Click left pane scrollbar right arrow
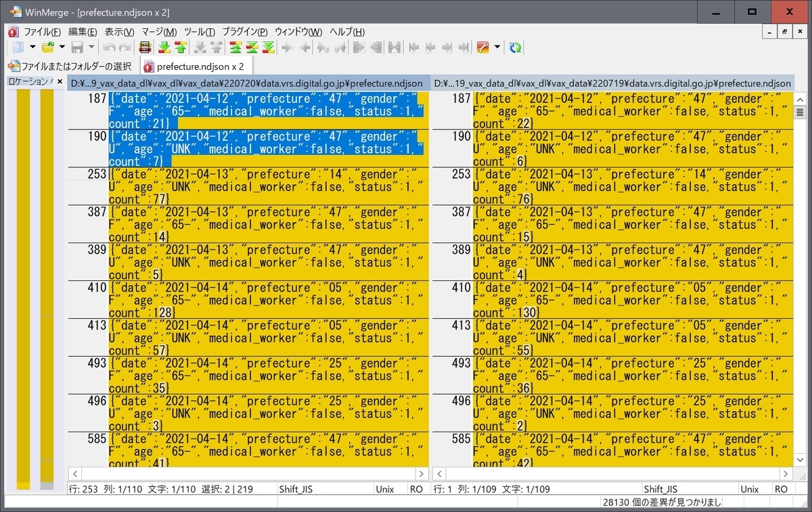This screenshot has width=812, height=512. tap(422, 474)
